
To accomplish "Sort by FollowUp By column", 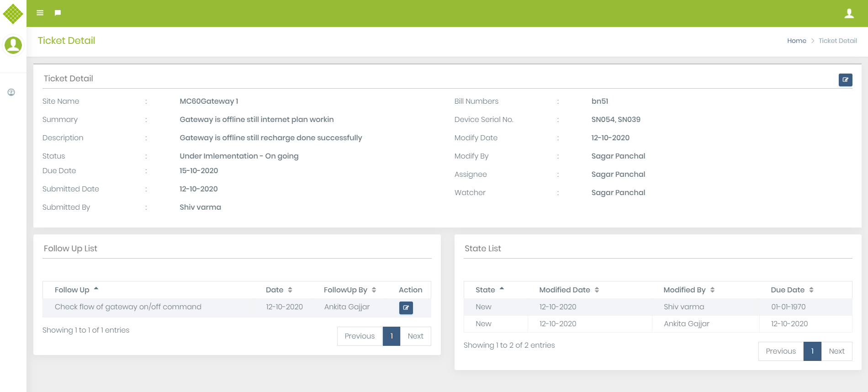I will [x=349, y=290].
